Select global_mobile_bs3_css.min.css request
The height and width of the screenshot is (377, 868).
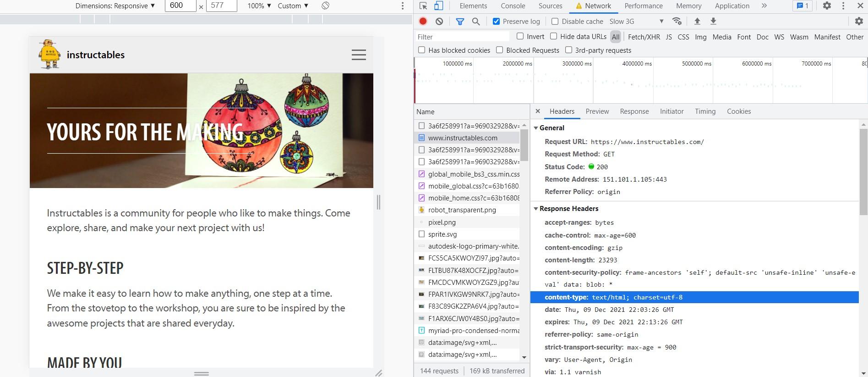click(x=467, y=174)
